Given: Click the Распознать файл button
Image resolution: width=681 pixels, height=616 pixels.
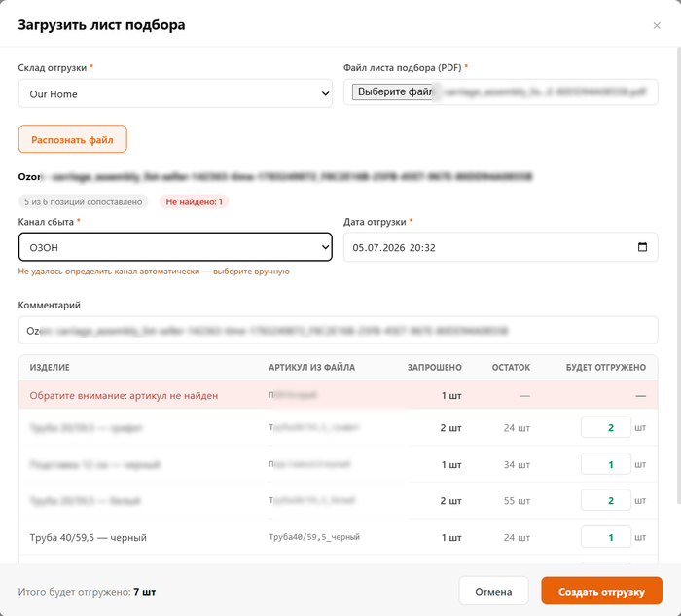Looking at the screenshot, I should (73, 139).
